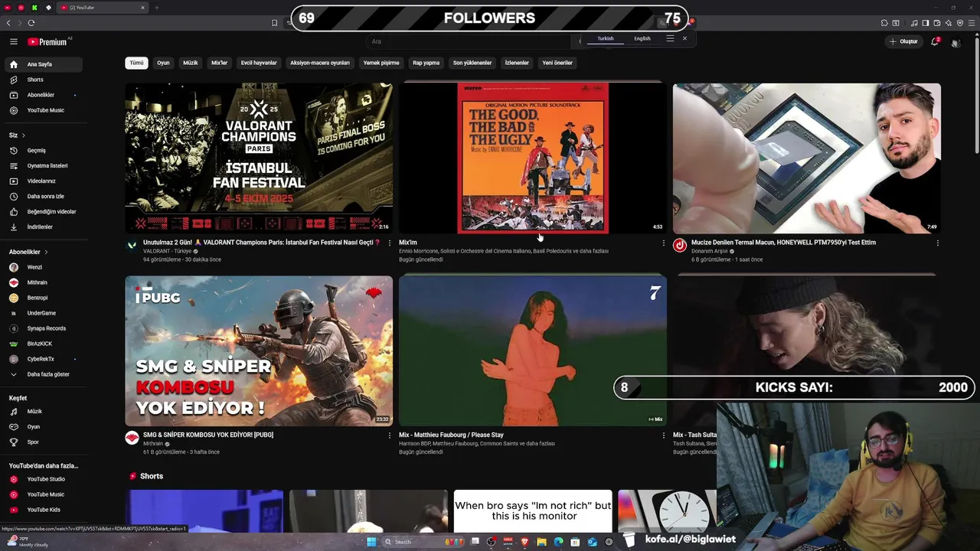Open options for Matthieu Faubourg mix

pyautogui.click(x=664, y=435)
